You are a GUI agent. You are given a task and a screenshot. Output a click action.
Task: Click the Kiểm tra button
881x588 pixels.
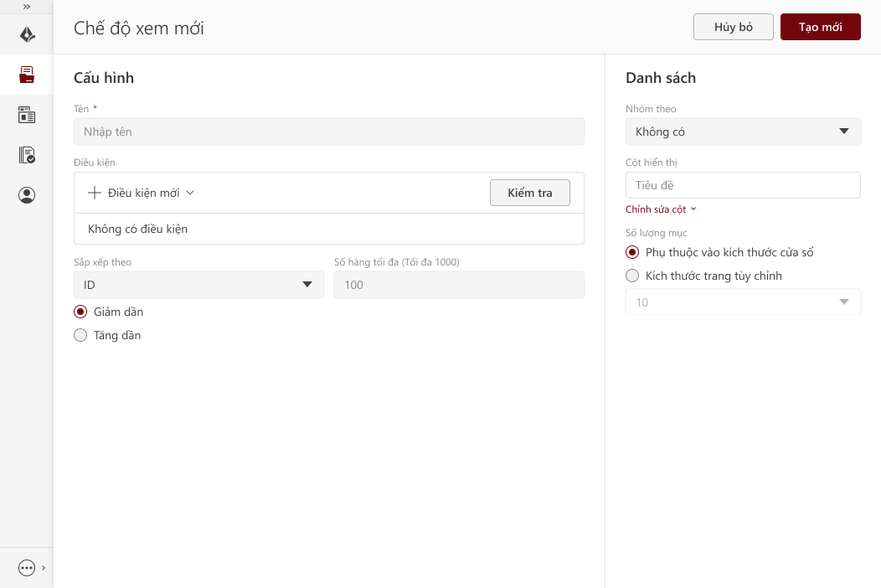point(529,193)
